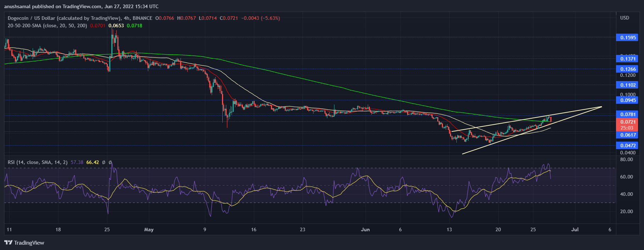The width and height of the screenshot is (644, 250).
Task: Click the Jun label on time axis
Action: click(x=365, y=229)
